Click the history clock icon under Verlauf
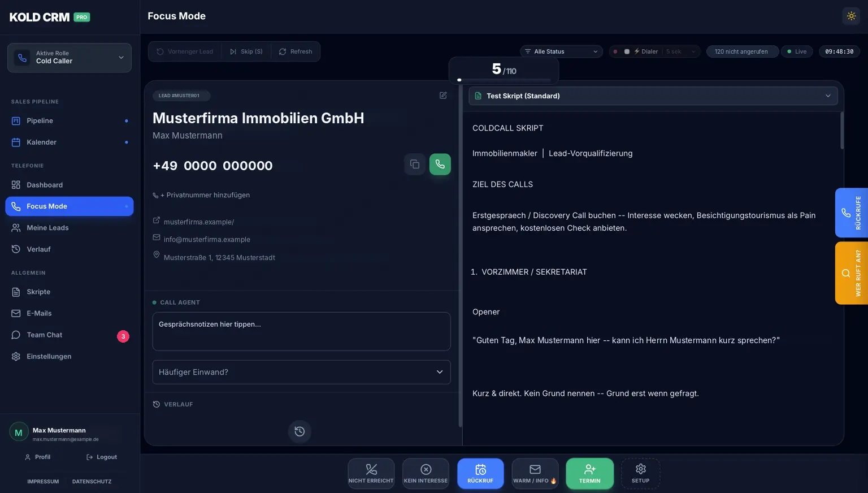 click(300, 431)
